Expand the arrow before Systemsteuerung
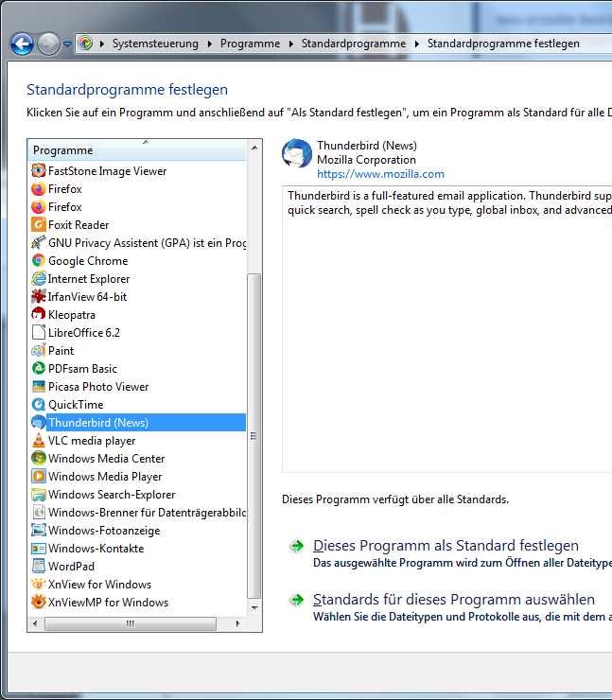Screen dimensions: 612x700 [102, 44]
